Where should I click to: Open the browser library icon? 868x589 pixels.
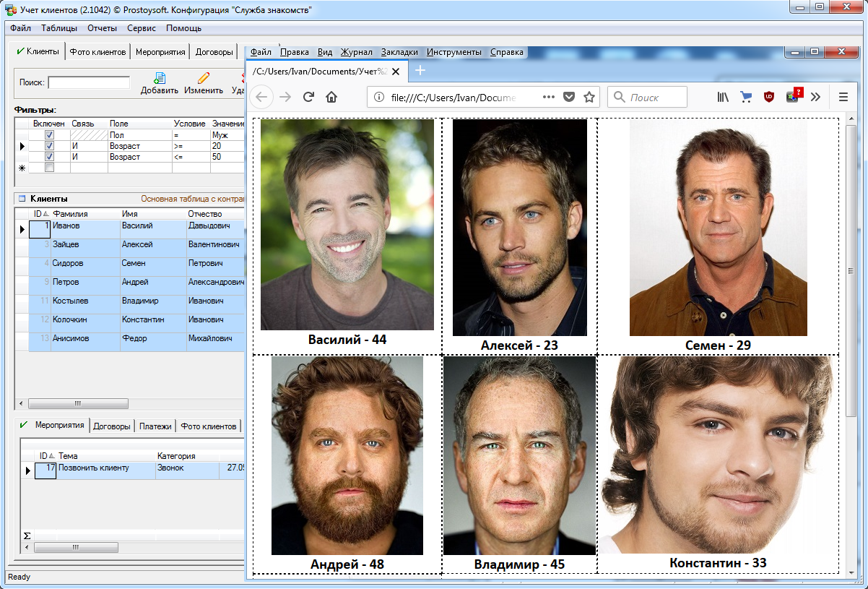[723, 97]
